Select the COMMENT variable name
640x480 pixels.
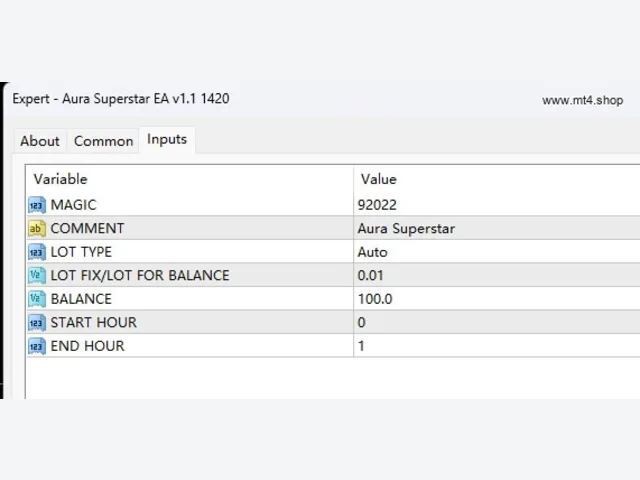pos(87,229)
